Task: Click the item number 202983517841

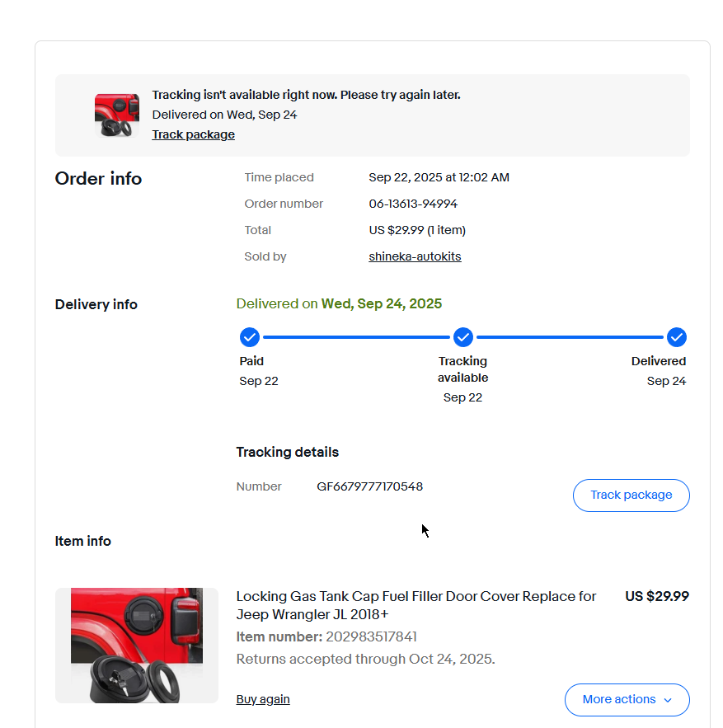Action: click(371, 636)
